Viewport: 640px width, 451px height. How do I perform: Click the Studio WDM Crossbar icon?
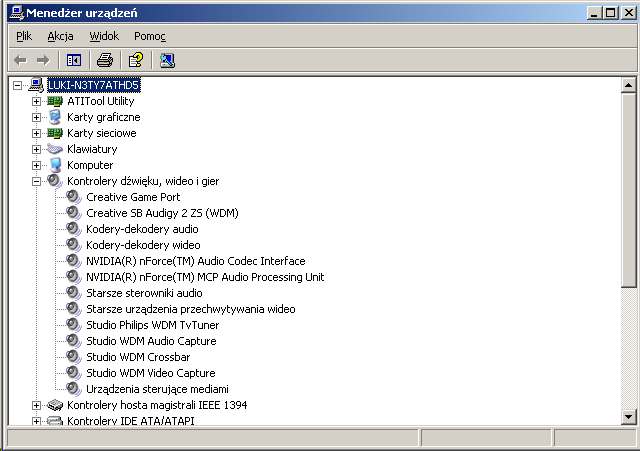coord(74,357)
